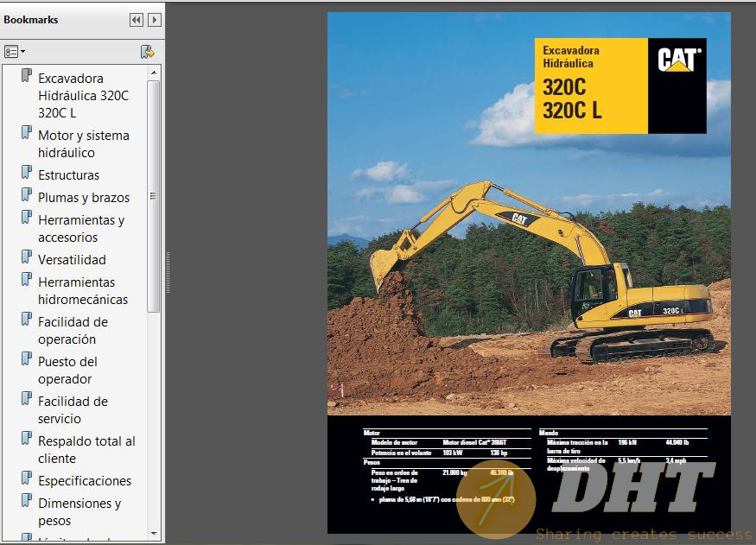Click the bookmarks scrollbar down arrow

point(154,534)
